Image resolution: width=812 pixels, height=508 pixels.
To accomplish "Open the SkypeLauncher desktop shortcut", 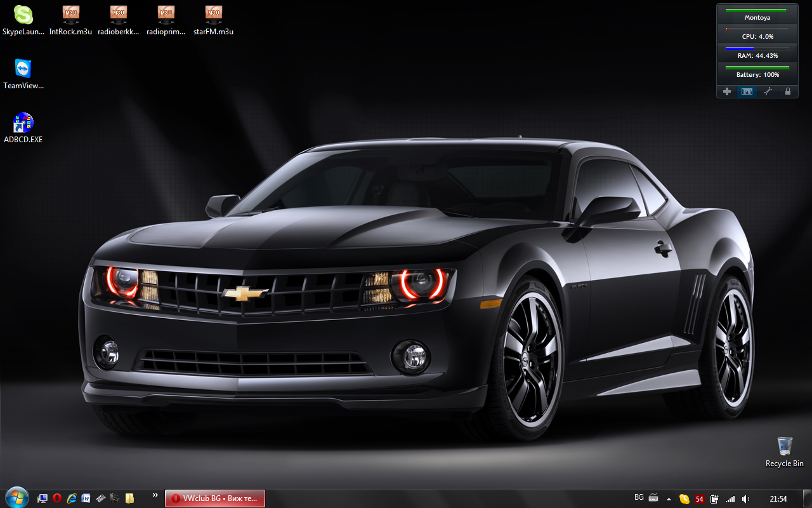I will tap(23, 20).
